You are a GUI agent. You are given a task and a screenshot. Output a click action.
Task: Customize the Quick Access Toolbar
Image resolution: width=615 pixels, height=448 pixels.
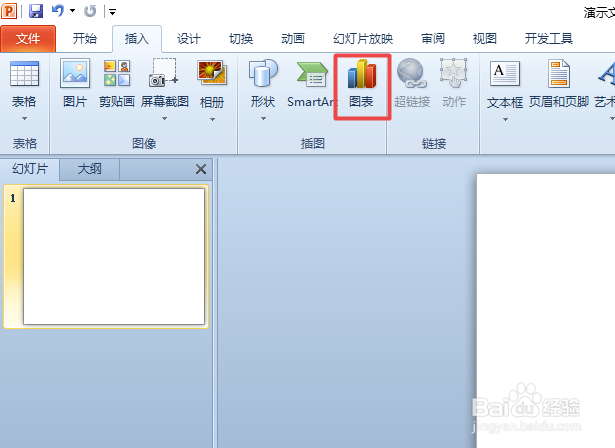coord(113,12)
